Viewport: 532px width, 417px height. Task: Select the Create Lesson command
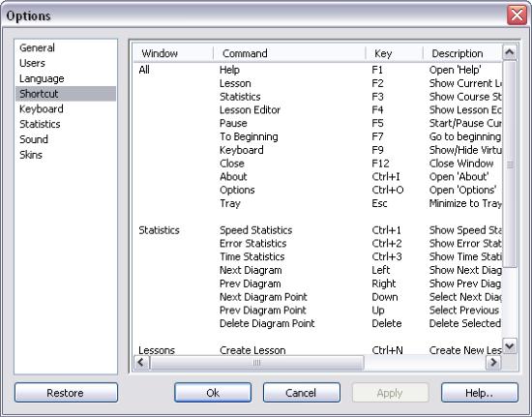(252, 350)
